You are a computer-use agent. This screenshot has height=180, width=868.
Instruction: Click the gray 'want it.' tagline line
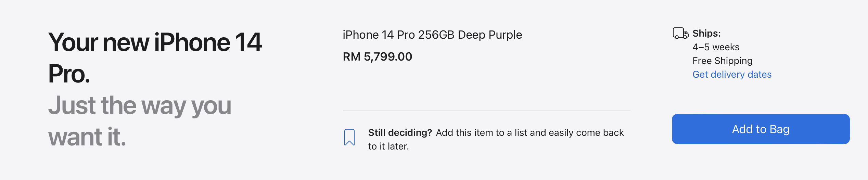tap(87, 137)
